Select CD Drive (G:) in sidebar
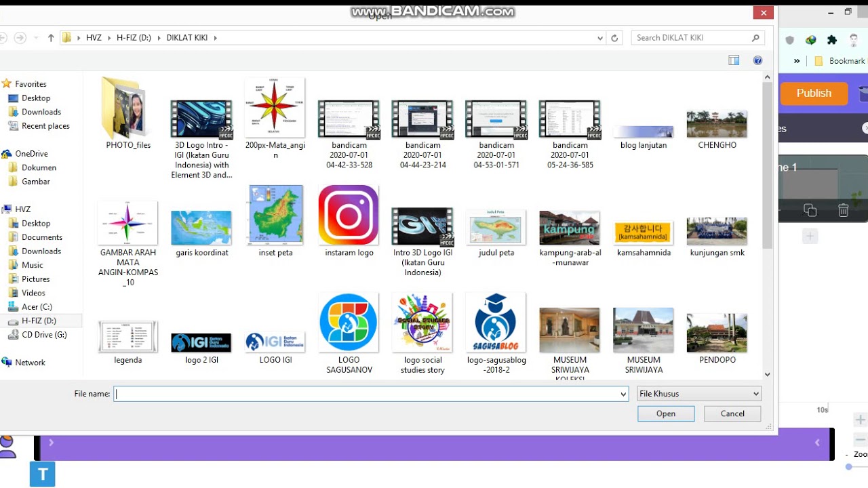The width and height of the screenshot is (868, 488). point(44,335)
